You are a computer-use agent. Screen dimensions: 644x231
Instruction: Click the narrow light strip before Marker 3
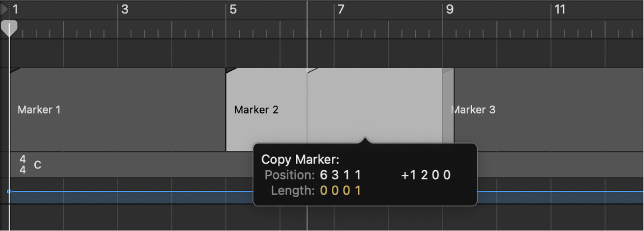point(448,110)
